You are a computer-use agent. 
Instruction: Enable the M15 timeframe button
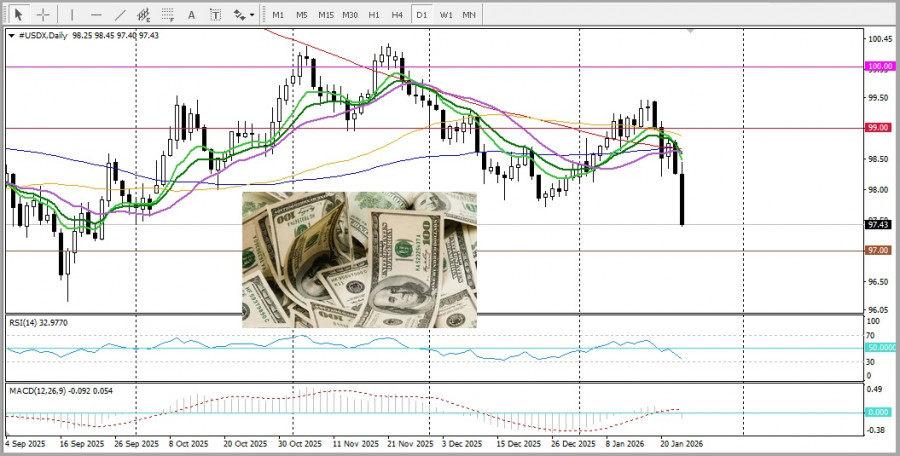coord(326,15)
